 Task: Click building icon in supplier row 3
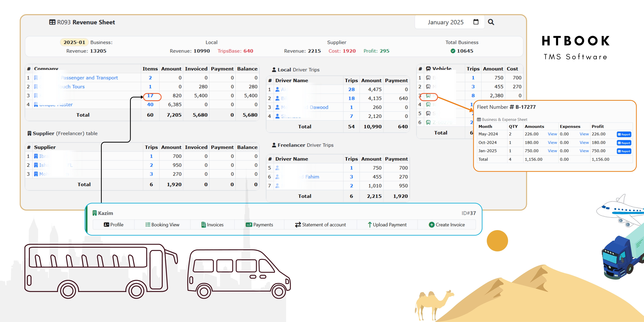click(x=36, y=174)
